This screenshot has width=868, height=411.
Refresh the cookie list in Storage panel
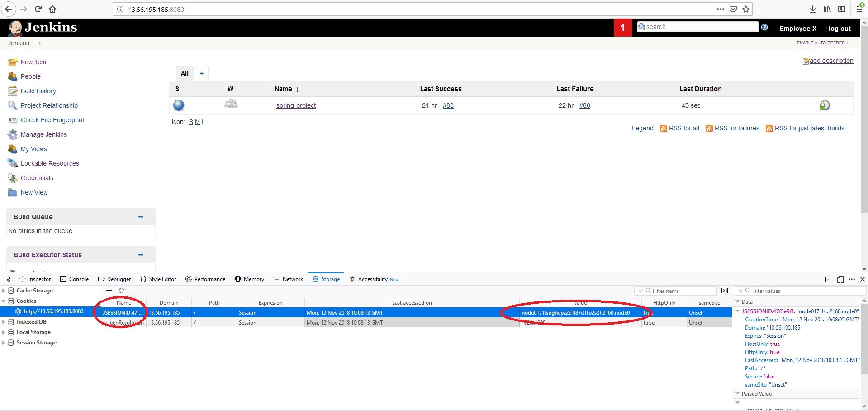[x=122, y=291]
